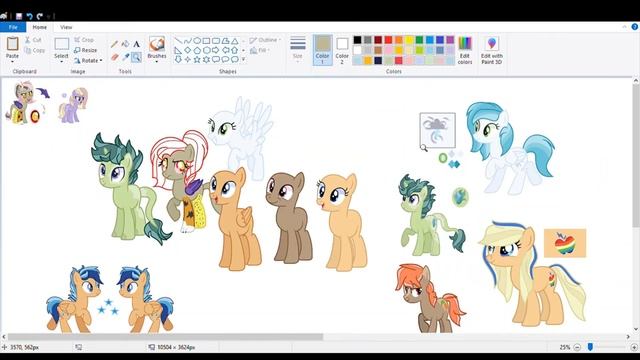
Task: Open the Edit colors dialog
Action: (x=465, y=51)
